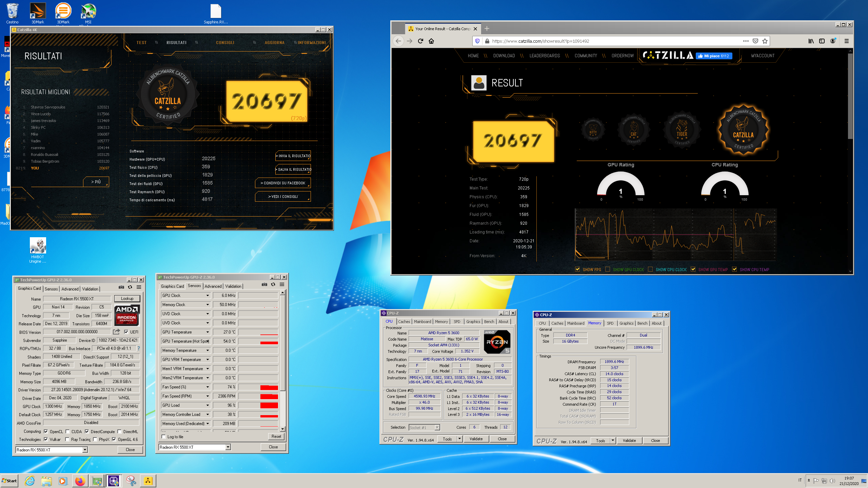Image resolution: width=868 pixels, height=488 pixels.
Task: Expand GPU Load sensor dropdown
Action: (208, 405)
